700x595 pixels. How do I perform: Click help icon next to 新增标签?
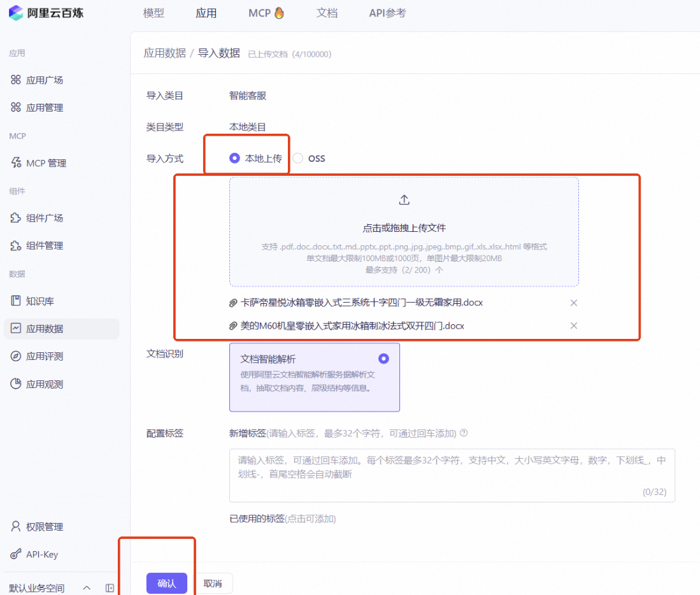464,433
